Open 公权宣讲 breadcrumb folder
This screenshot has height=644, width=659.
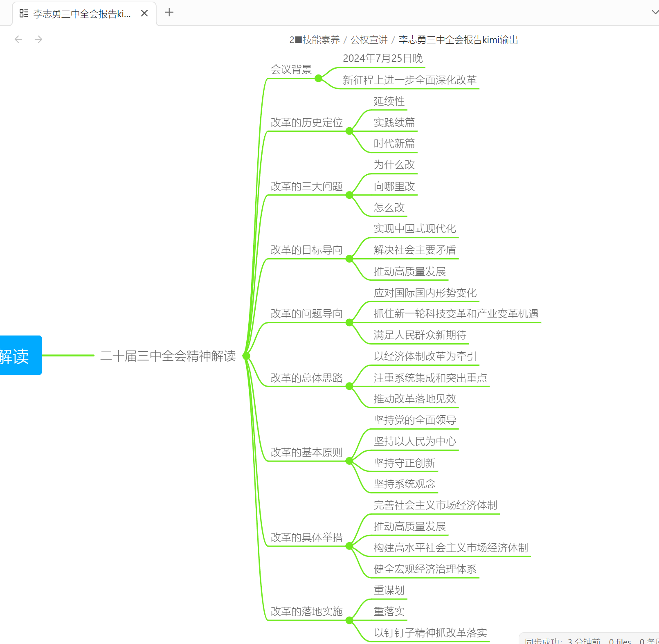click(x=369, y=40)
